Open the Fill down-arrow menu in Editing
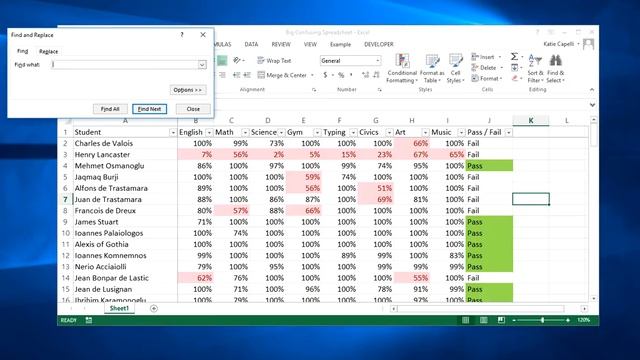Image resolution: width=640 pixels, height=360 pixels. coord(515,68)
